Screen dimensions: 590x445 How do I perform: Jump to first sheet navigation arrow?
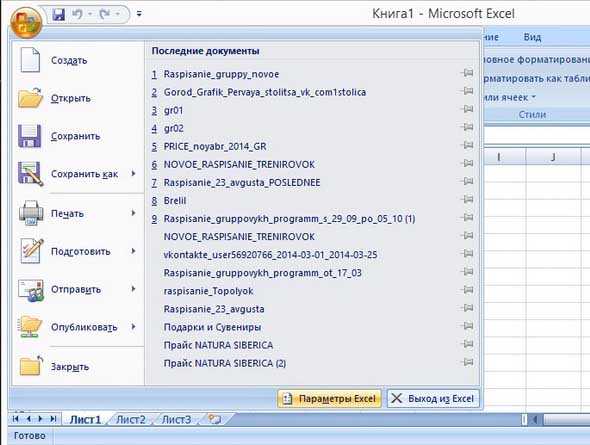click(16, 419)
